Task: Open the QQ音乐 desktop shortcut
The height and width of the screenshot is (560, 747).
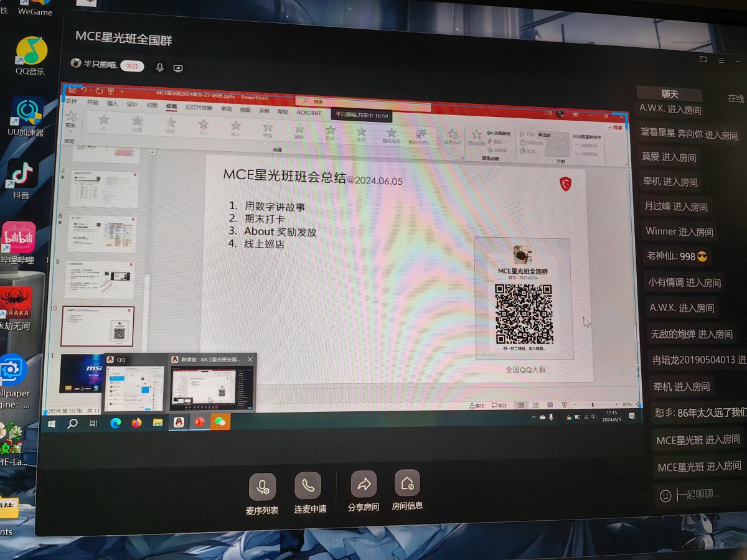Action: [x=31, y=55]
